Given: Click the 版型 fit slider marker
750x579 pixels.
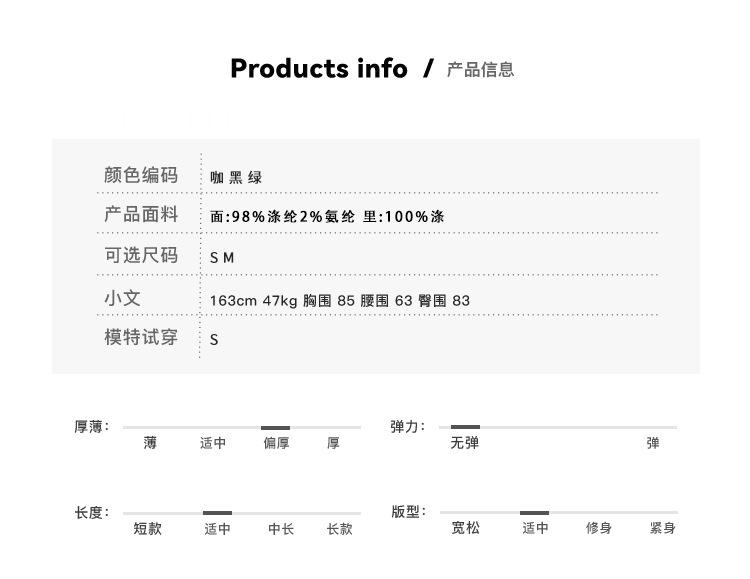Looking at the screenshot, I should click(x=534, y=512).
